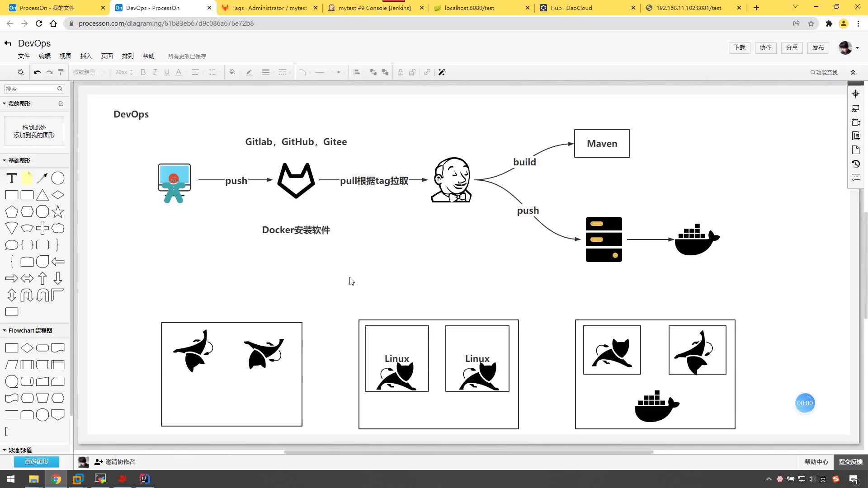Image resolution: width=868 pixels, height=488 pixels.
Task: Open the connector type dropdown
Action: pos(303,72)
